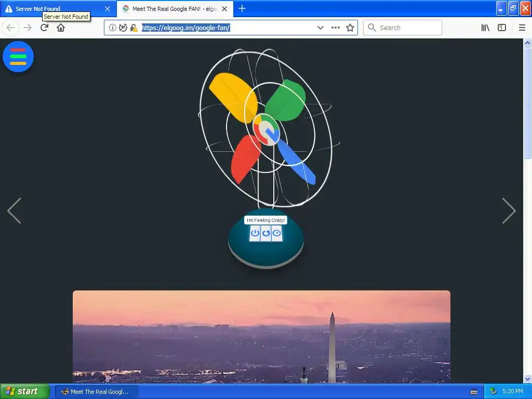
Task: Open tracking protection shield icon
Action: 123,28
